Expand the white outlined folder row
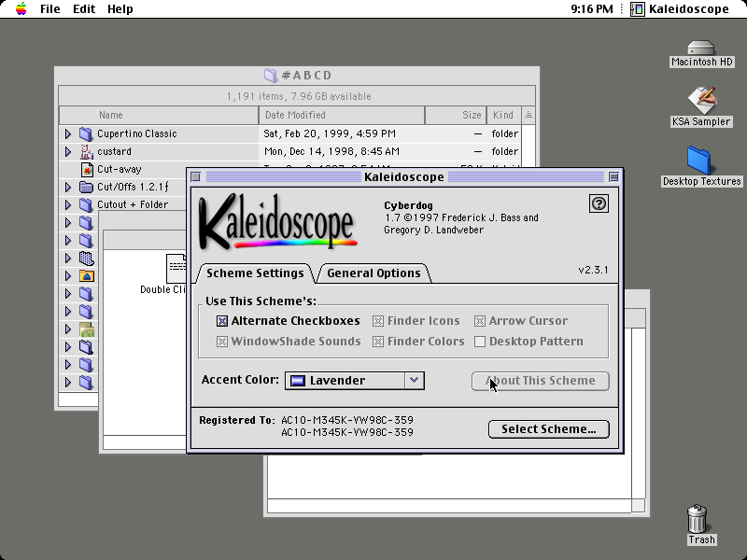This screenshot has width=747, height=560. 68,346
